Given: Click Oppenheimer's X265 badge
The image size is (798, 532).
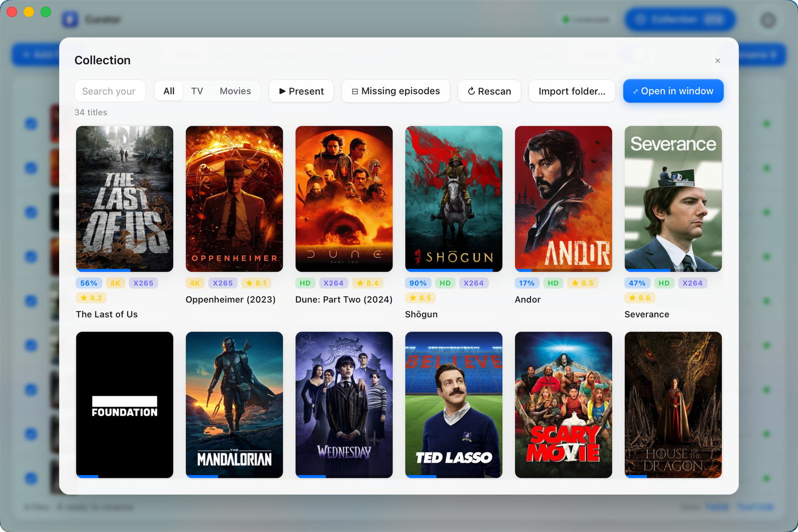Looking at the screenshot, I should pyautogui.click(x=223, y=283).
